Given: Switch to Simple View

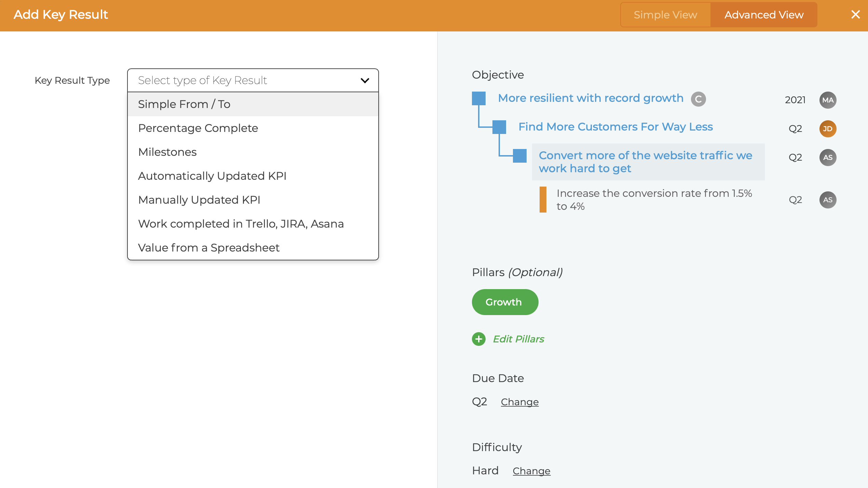Looking at the screenshot, I should pyautogui.click(x=665, y=15).
